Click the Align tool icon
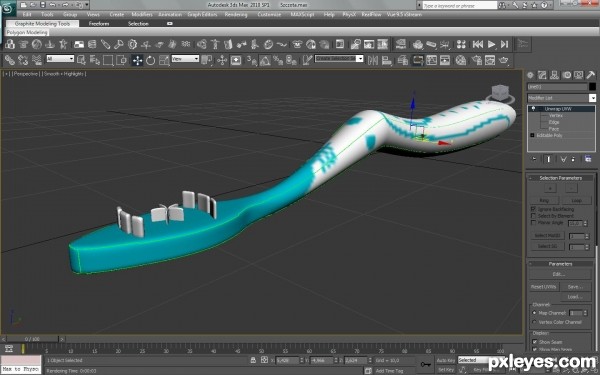 tap(387, 60)
